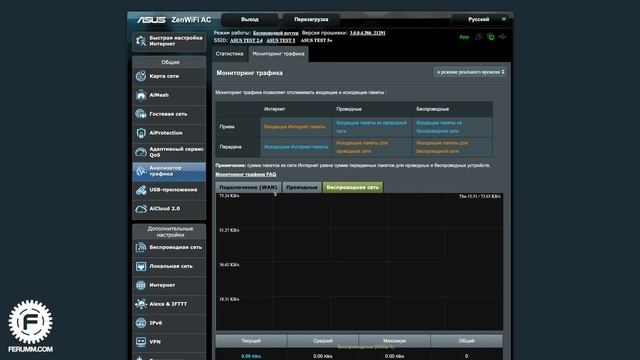The image size is (640, 360).
Task: Click the Выход logout button
Action: pyautogui.click(x=250, y=20)
